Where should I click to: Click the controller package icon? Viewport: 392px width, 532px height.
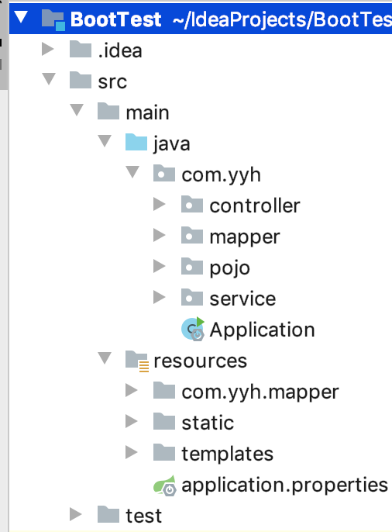click(x=192, y=204)
